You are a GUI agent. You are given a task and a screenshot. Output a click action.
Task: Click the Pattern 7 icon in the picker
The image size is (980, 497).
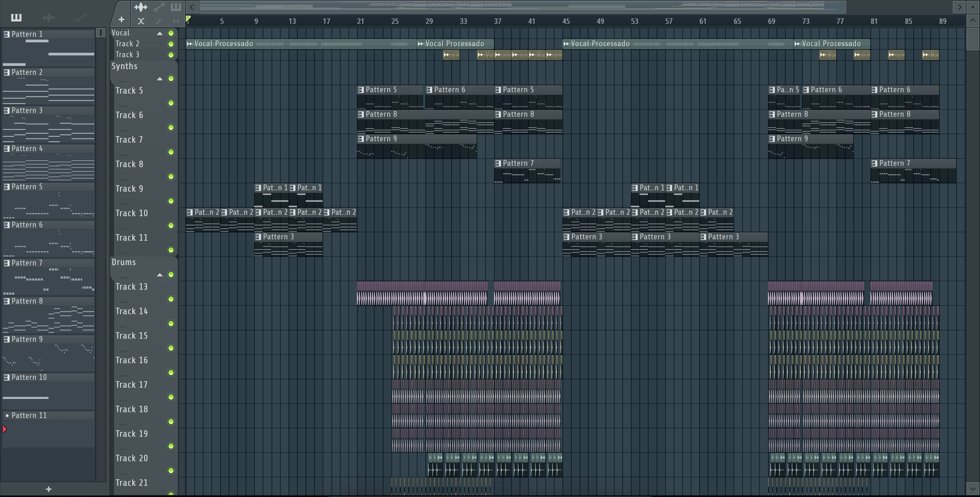pos(6,263)
